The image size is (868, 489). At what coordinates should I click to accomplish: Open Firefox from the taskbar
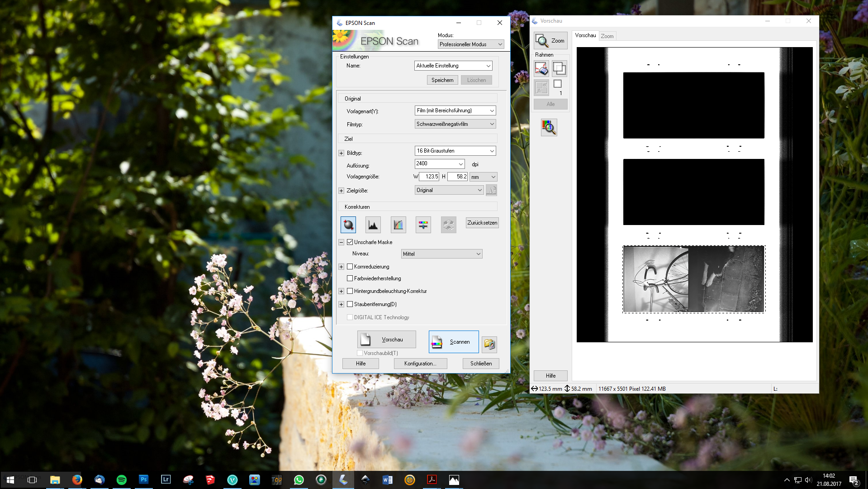point(77,479)
